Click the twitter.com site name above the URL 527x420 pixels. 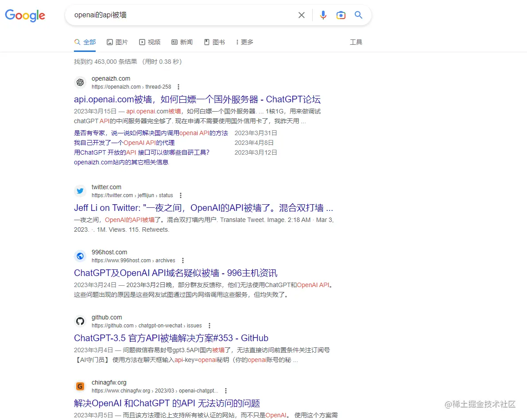(x=107, y=187)
